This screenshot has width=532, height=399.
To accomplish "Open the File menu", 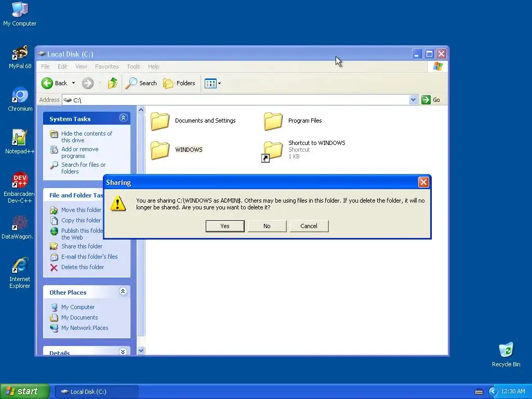I will coord(45,66).
